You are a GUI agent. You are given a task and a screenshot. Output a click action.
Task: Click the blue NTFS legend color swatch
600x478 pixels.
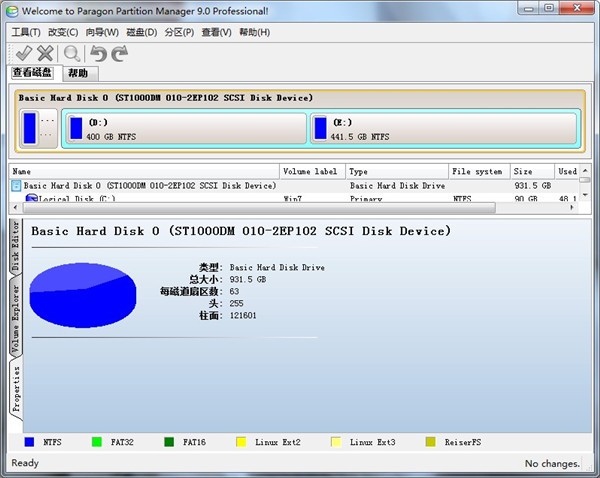(29, 441)
